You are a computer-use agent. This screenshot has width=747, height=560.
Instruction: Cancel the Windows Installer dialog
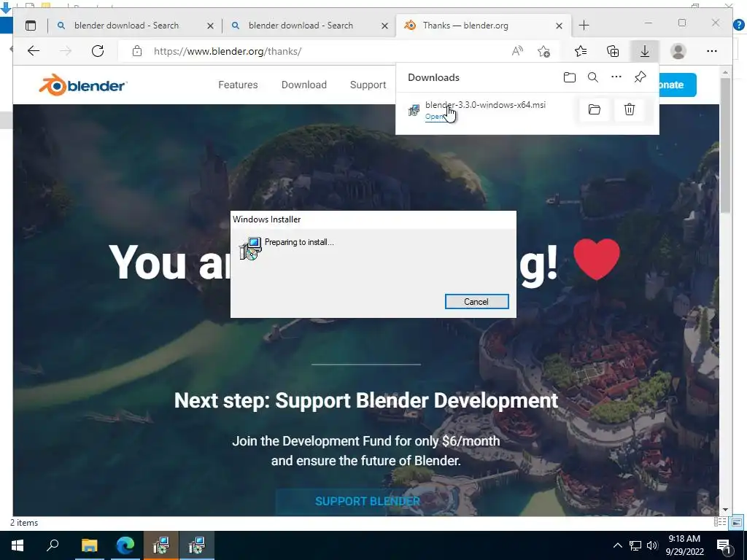(x=476, y=301)
